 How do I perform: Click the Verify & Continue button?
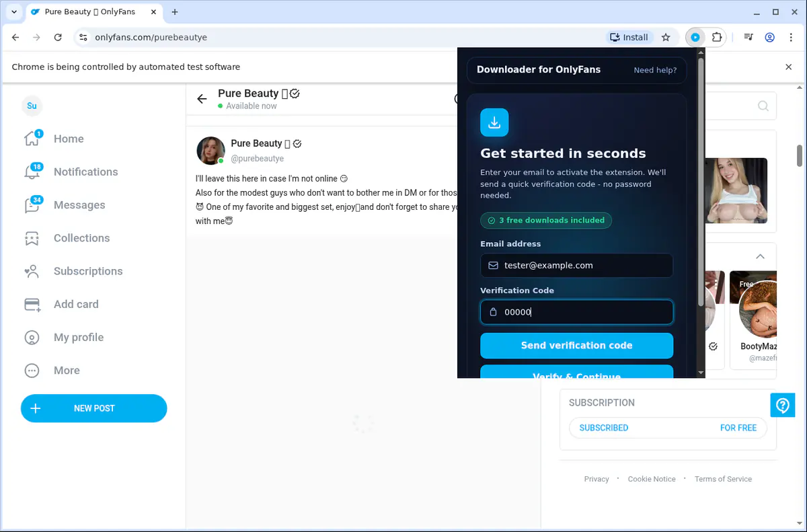coord(576,372)
